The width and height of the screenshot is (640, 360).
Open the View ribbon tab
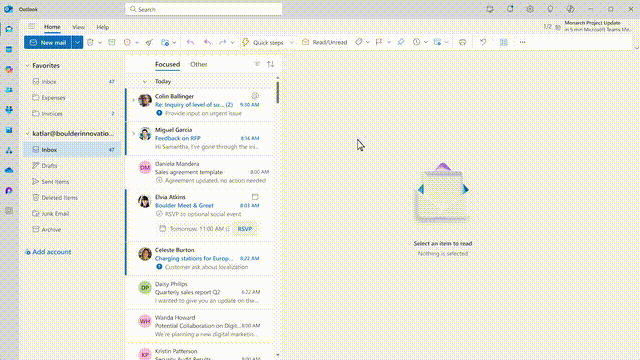[x=78, y=27]
